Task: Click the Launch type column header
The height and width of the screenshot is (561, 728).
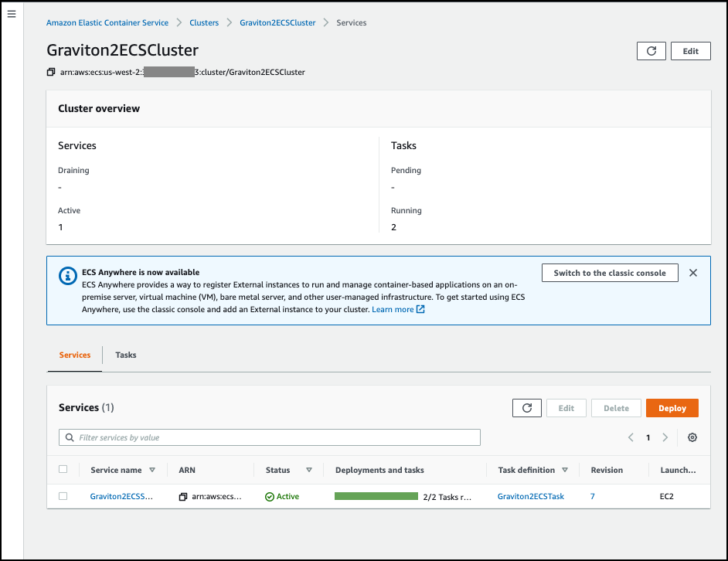Action: (678, 470)
